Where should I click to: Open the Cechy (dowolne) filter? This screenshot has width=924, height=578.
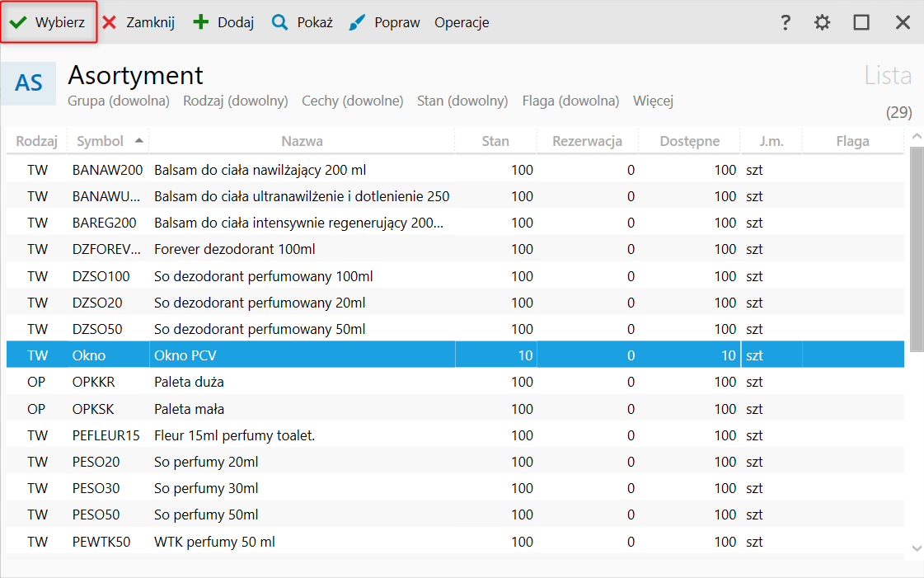tap(353, 101)
